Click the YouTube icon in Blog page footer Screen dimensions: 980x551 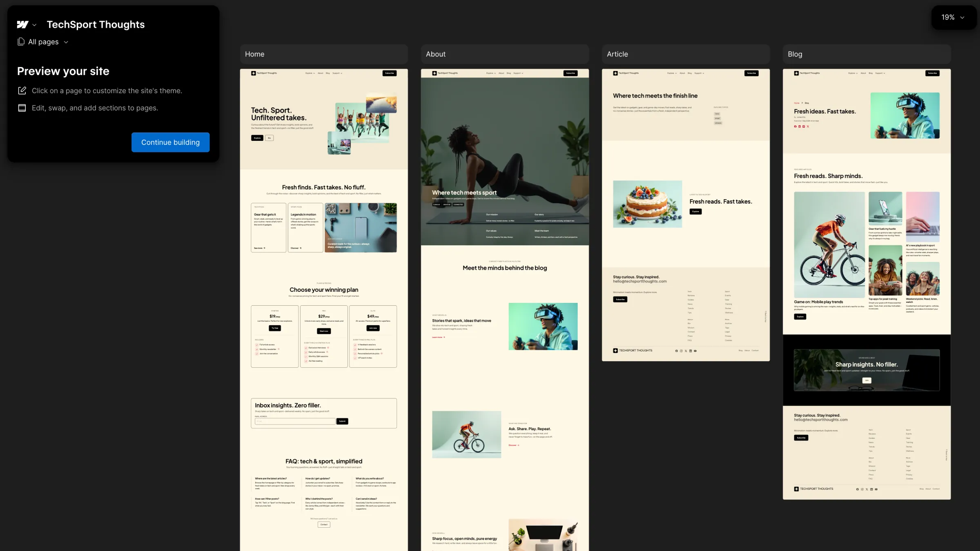(x=876, y=489)
